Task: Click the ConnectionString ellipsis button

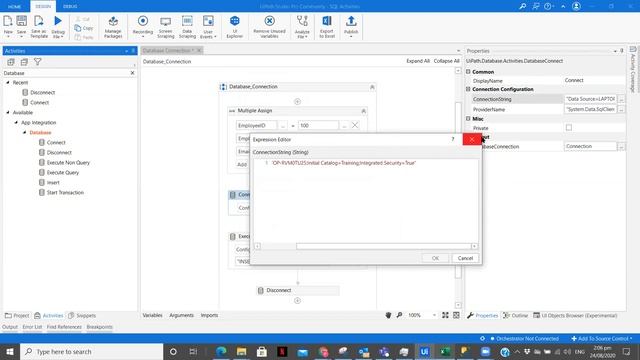Action: click(x=621, y=99)
